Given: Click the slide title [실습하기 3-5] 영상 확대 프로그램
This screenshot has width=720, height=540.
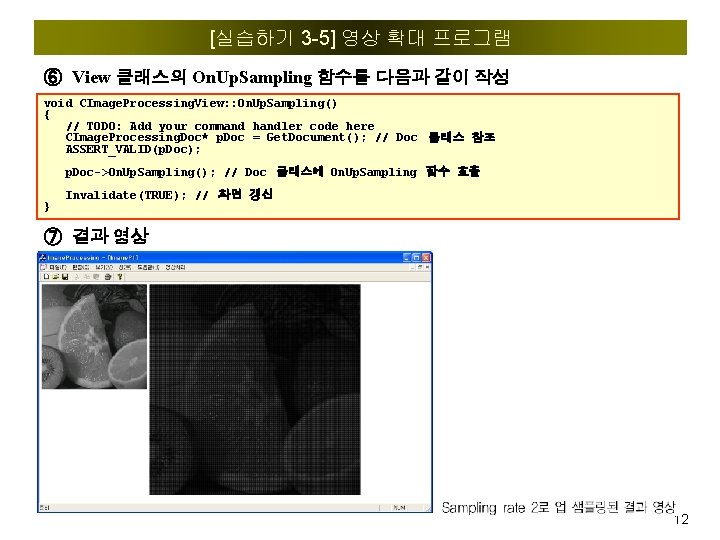Looking at the screenshot, I should (x=360, y=38).
